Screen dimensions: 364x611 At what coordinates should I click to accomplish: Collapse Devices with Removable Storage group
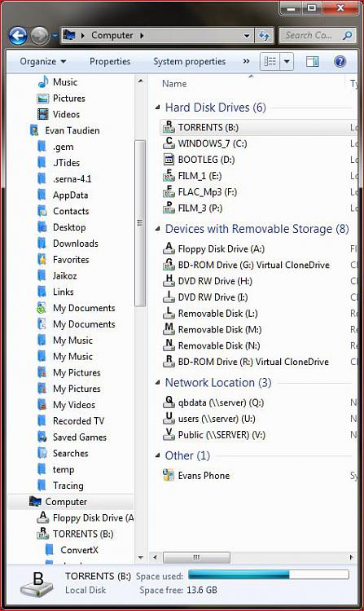click(157, 229)
